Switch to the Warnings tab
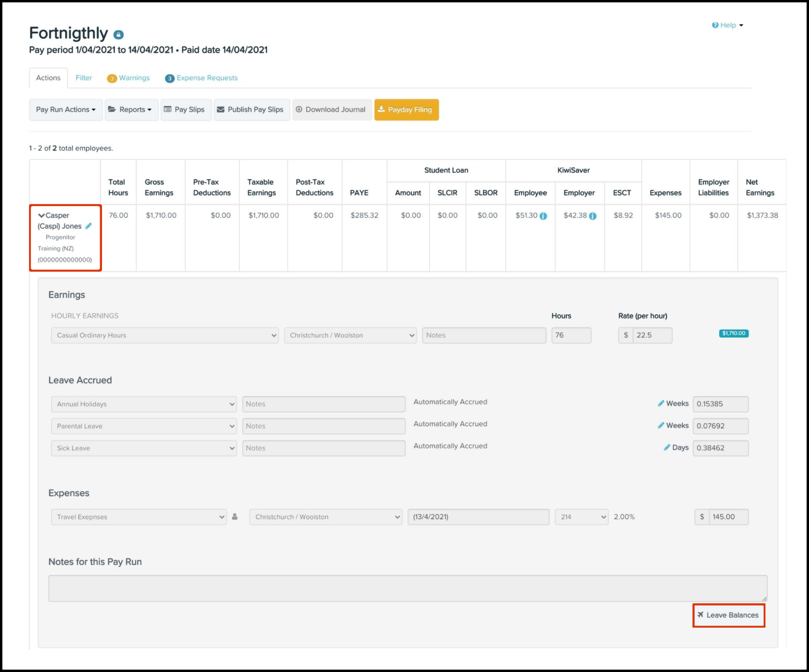The width and height of the screenshot is (809, 672). [x=128, y=78]
